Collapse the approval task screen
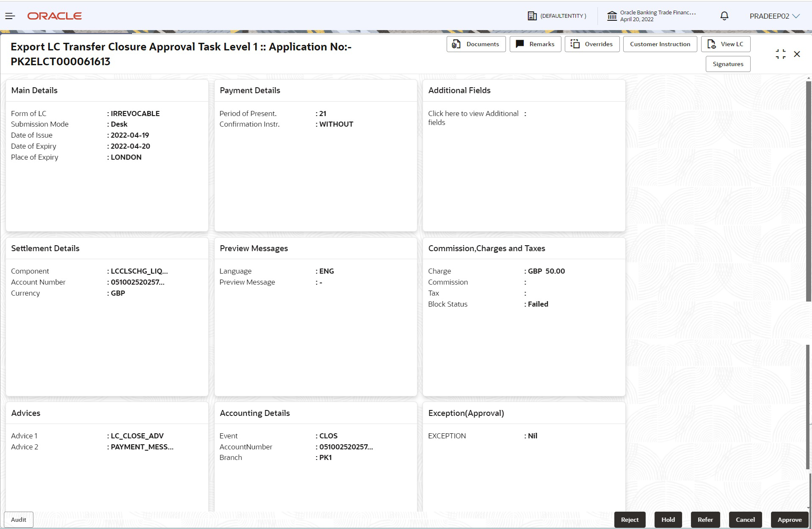The height and width of the screenshot is (529, 812). (781, 54)
